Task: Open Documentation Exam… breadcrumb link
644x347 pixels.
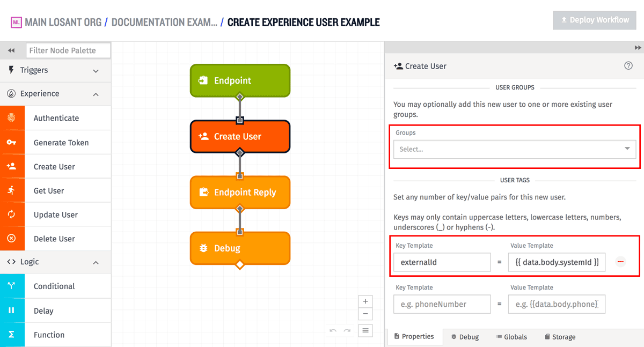Action: [164, 23]
